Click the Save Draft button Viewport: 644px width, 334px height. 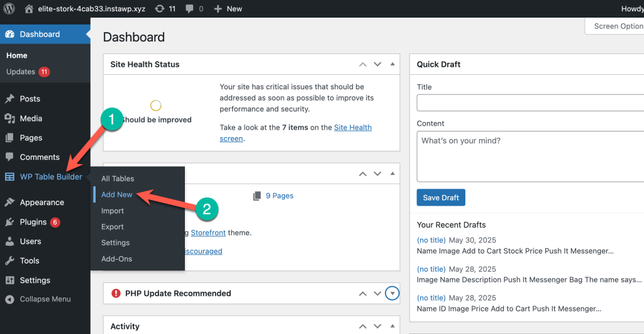[x=441, y=198]
